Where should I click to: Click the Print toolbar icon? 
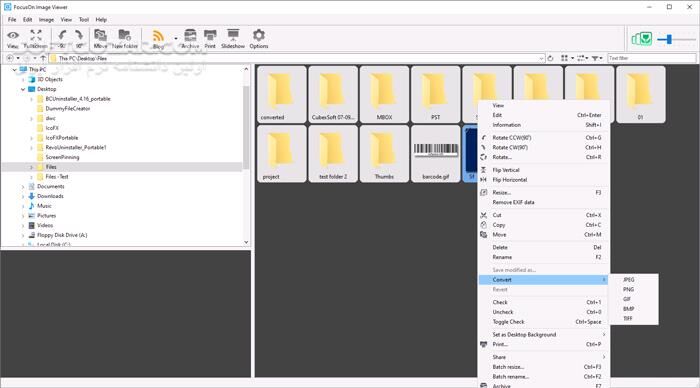[x=210, y=38]
